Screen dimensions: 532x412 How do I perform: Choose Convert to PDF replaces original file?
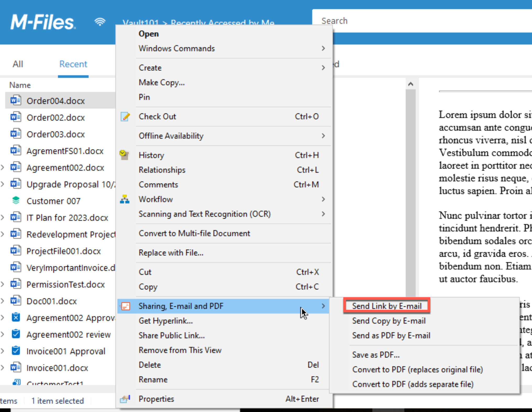tap(425, 370)
